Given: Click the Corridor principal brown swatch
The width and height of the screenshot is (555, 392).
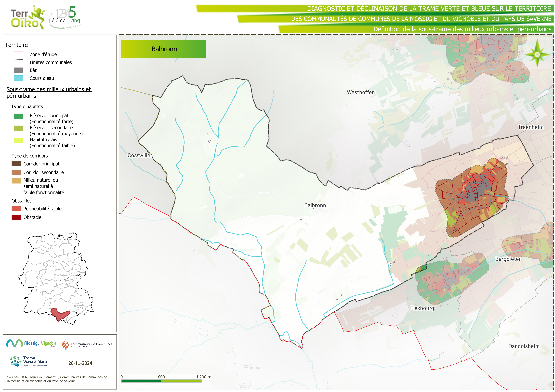Looking at the screenshot, I should click(x=16, y=164).
